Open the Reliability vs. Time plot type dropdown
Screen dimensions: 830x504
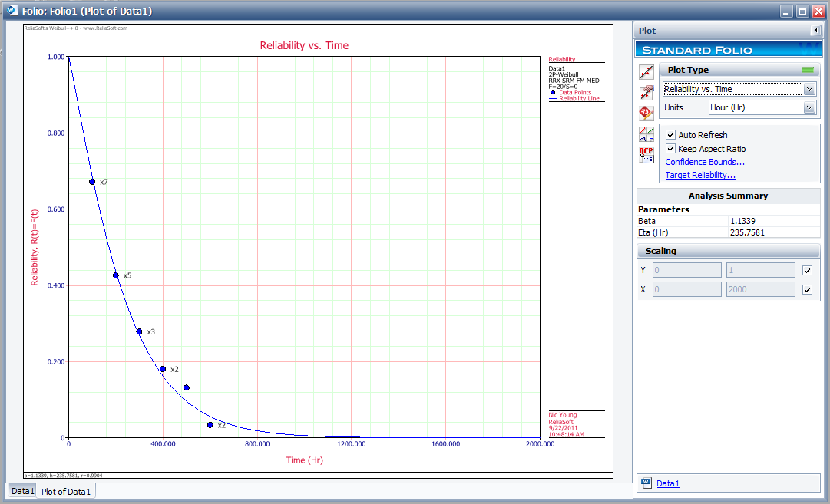click(x=809, y=89)
